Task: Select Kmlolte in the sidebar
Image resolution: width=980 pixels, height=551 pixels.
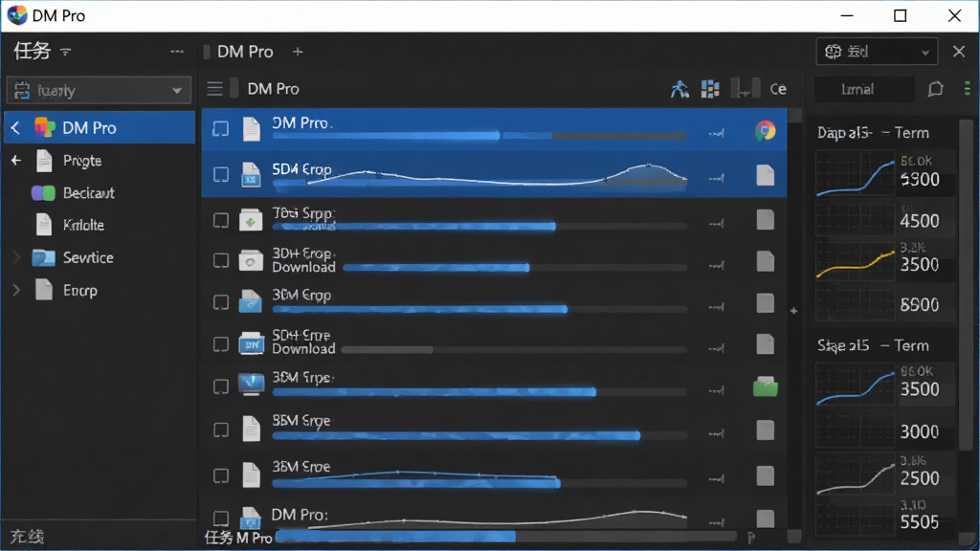Action: pyautogui.click(x=83, y=225)
